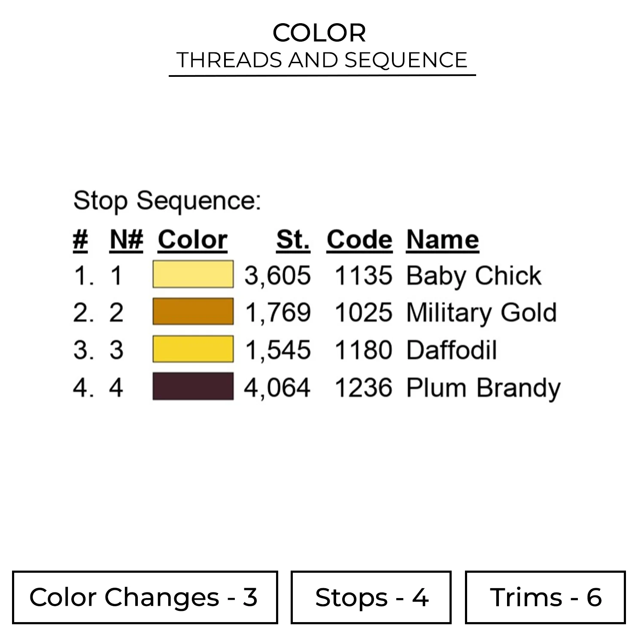Click the Stop Sequence label
Screen dimensions: 644x644
pyautogui.click(x=167, y=200)
